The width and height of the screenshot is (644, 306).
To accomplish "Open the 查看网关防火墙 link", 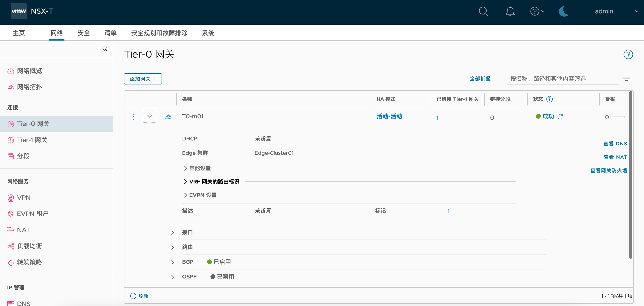I will pos(608,171).
